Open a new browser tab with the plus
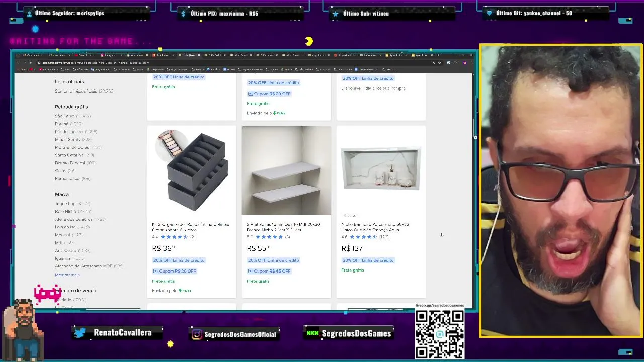This screenshot has width=644, height=362. click(438, 55)
